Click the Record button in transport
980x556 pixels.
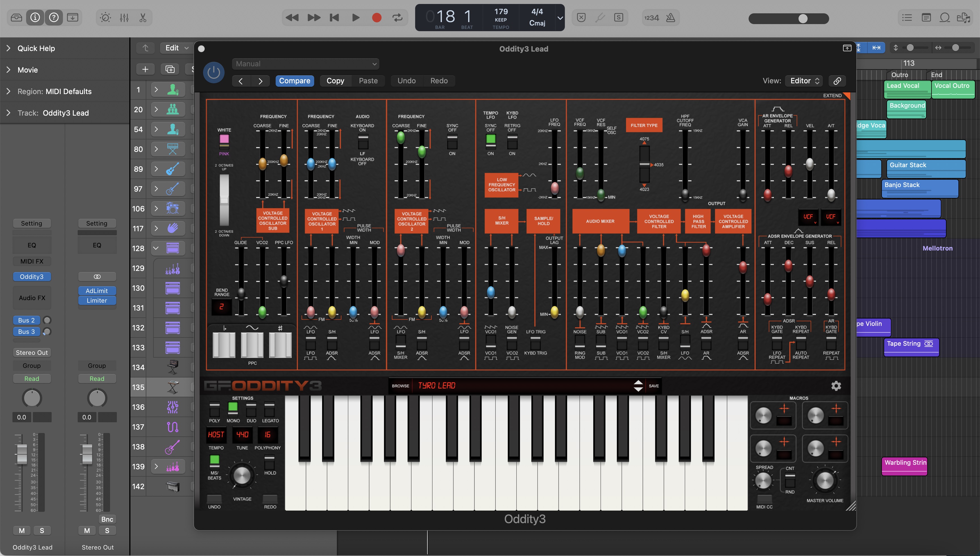[x=376, y=18]
